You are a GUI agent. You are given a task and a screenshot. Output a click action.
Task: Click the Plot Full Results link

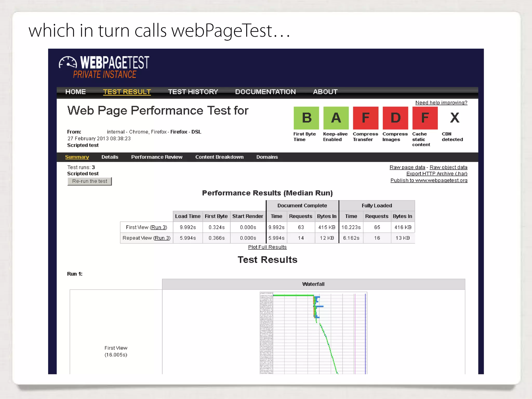coord(267,247)
